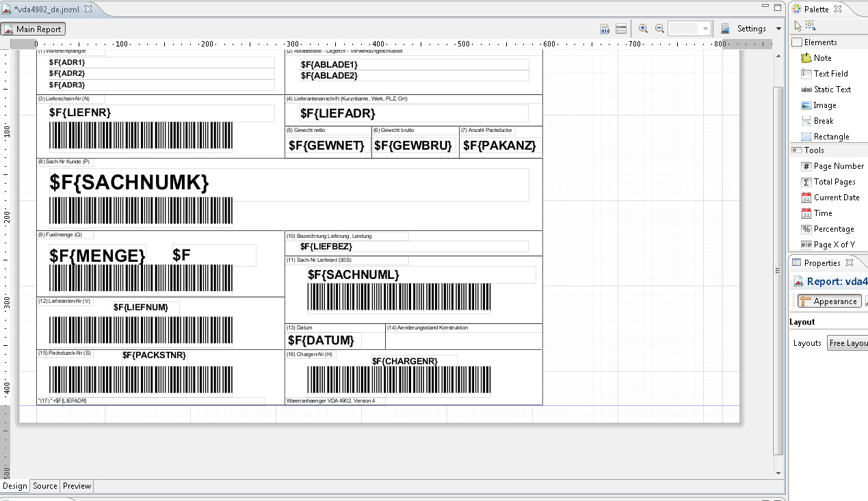Open the Settings dropdown arrow

coord(778,29)
